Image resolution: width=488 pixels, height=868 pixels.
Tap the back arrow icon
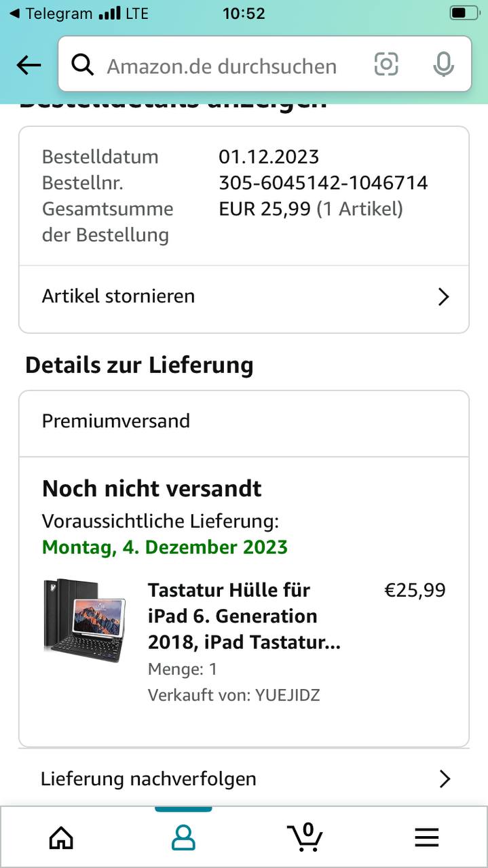tap(29, 65)
